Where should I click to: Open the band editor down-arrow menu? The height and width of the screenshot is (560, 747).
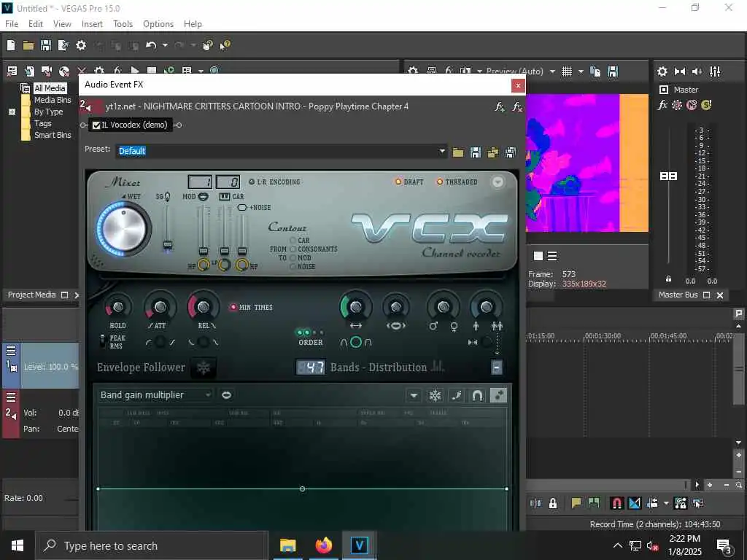click(x=413, y=395)
